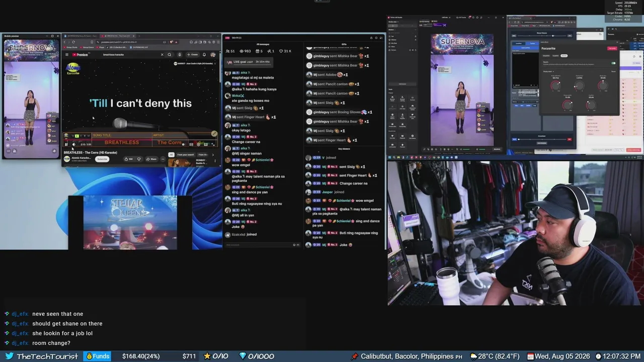Click the Crossfader slider in soundboard
The height and width of the screenshot is (362, 644).
tap(541, 139)
